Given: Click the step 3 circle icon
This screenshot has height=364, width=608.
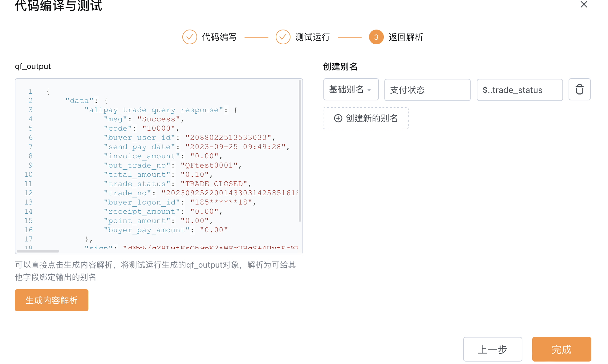Looking at the screenshot, I should 376,37.
